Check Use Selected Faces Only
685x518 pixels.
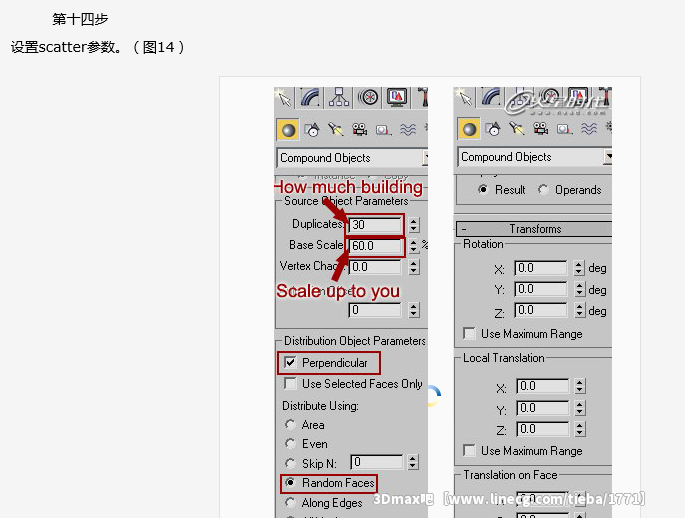(x=290, y=383)
